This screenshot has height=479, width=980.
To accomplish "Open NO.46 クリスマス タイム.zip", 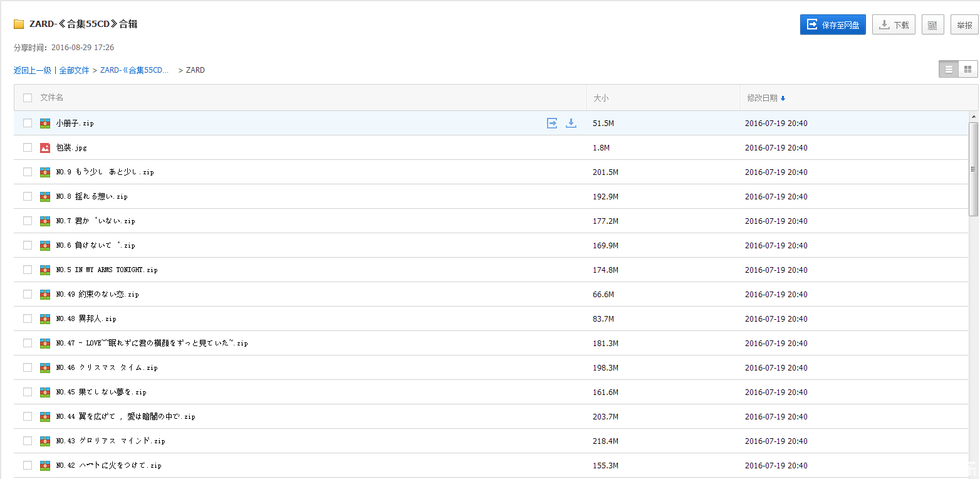I will click(107, 368).
